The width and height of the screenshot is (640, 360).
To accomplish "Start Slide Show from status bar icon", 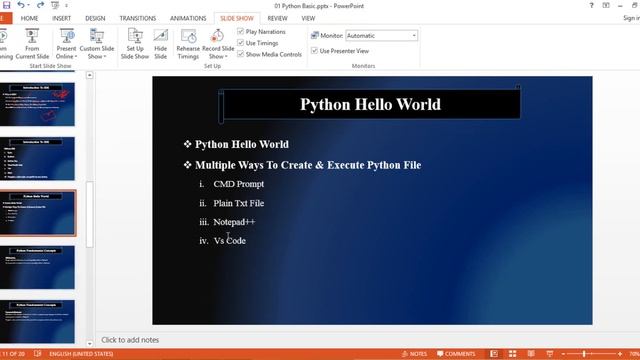I will coord(550,354).
